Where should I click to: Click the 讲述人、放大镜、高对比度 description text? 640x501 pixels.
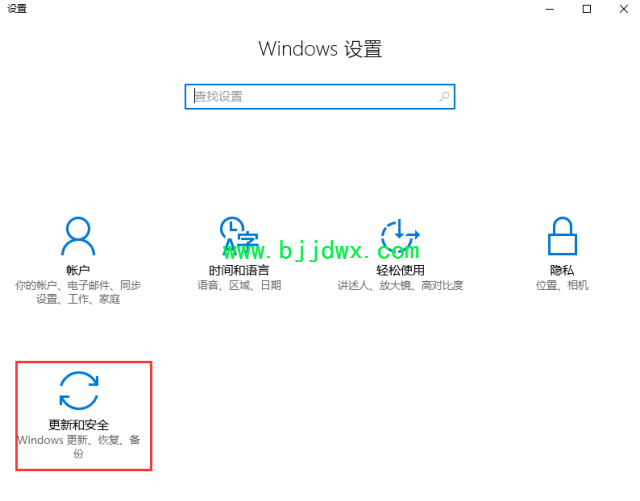400,285
